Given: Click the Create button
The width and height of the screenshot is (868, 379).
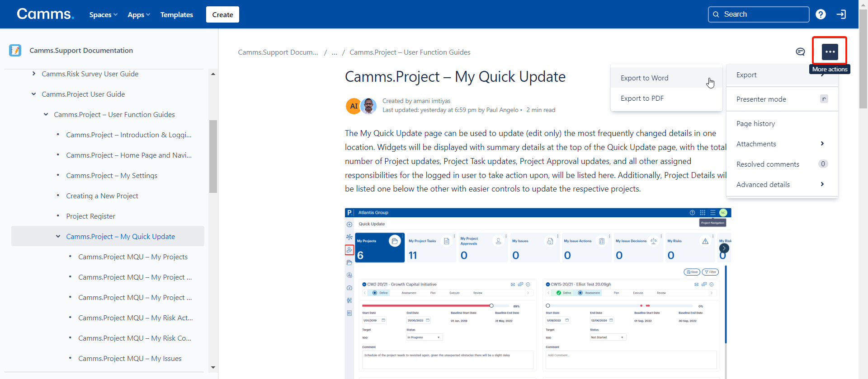Looking at the screenshot, I should pos(222,14).
